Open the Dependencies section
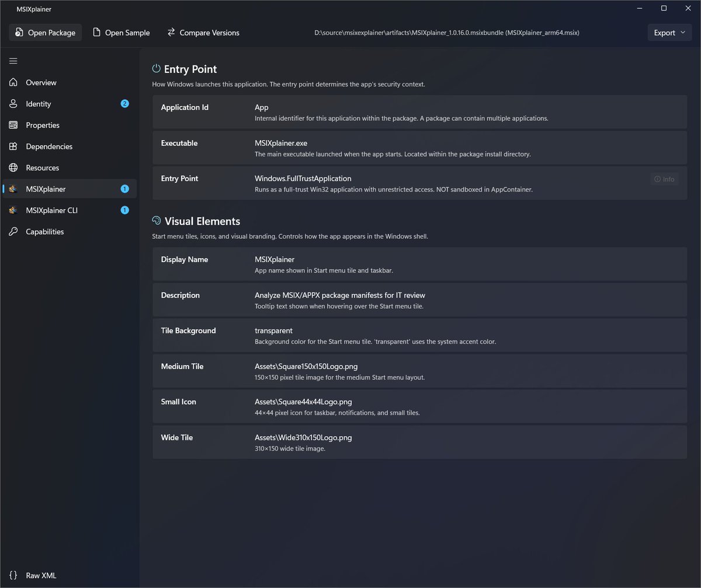Screen dimensions: 701x588 pyautogui.click(x=70, y=147)
